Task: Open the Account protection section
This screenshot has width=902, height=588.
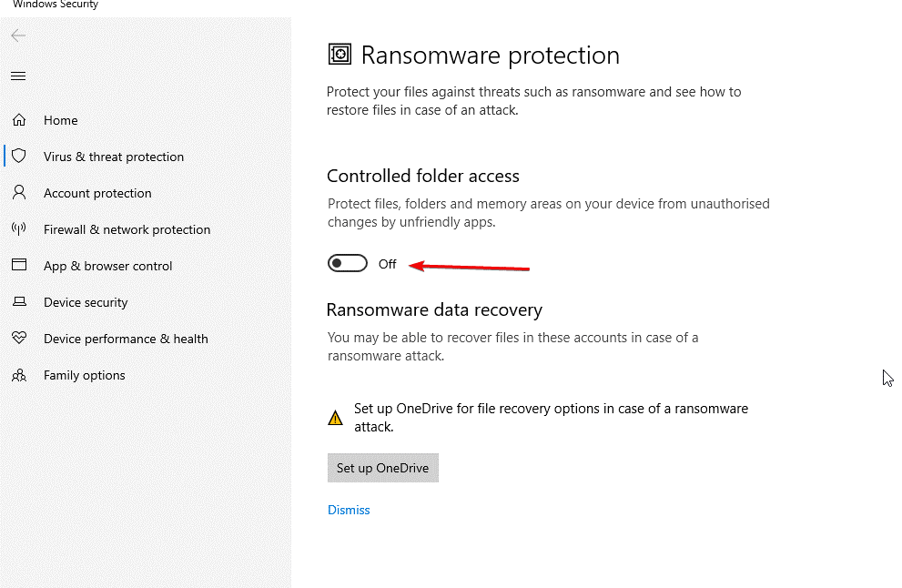Action: (x=97, y=192)
